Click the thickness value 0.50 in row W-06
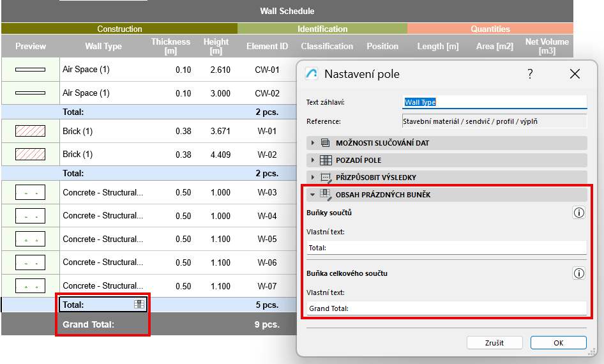 [x=183, y=262]
